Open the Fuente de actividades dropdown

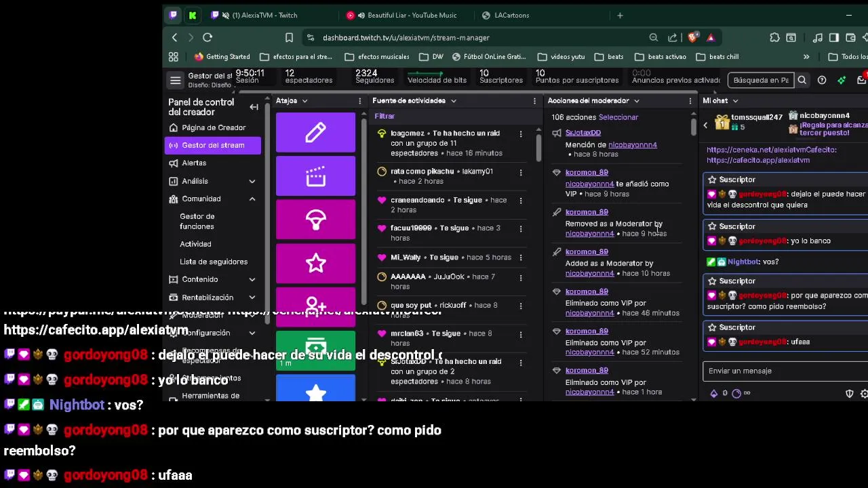(x=453, y=101)
